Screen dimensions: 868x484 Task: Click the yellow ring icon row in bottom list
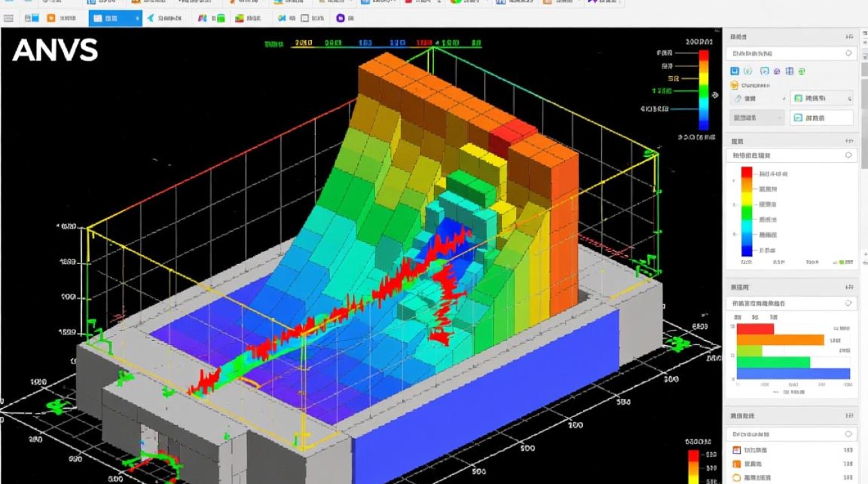tap(792, 478)
